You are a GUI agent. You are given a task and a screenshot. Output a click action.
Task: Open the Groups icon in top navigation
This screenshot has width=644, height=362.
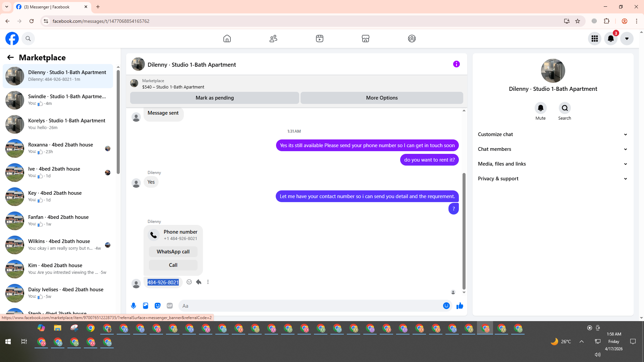click(x=412, y=39)
